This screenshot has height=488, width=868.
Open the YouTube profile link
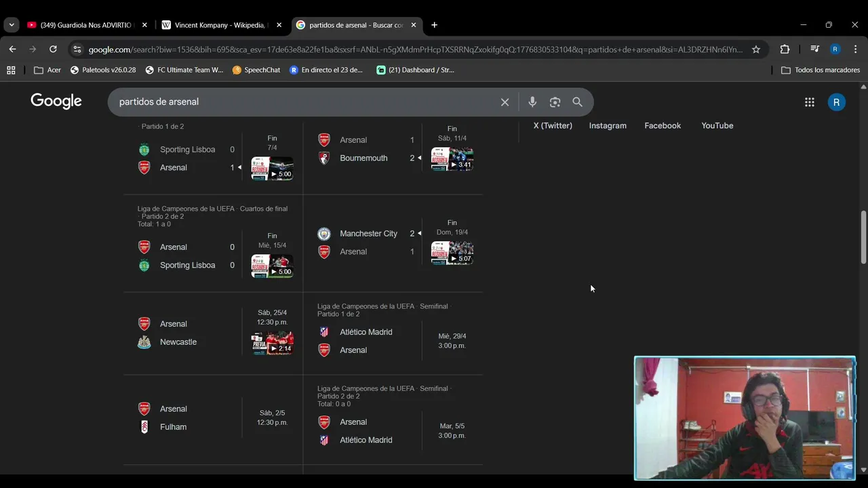click(717, 125)
